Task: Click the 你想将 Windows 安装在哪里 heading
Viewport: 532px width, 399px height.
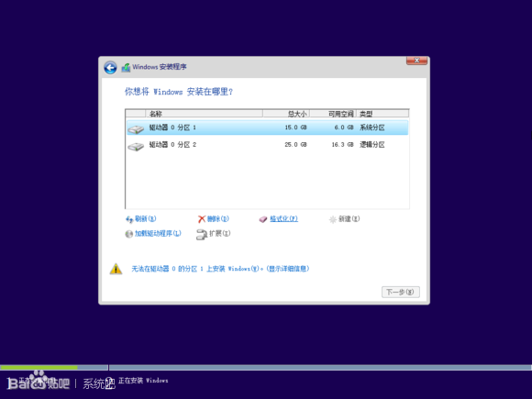Action: click(x=179, y=92)
